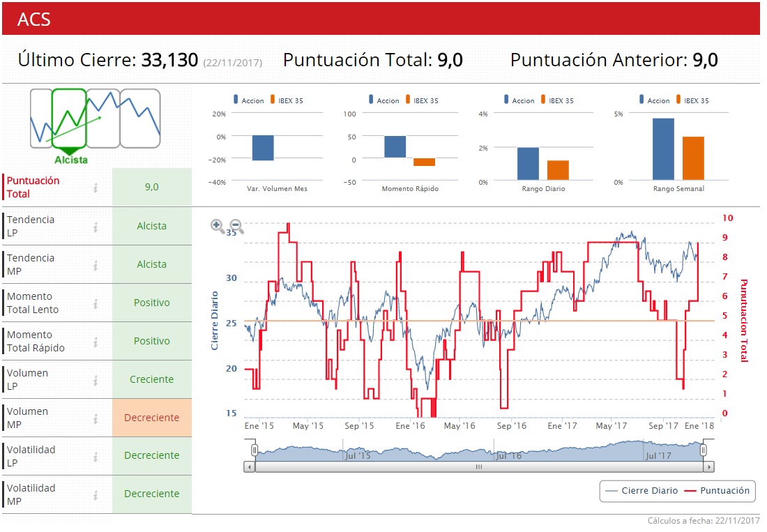Image resolution: width=767 pixels, height=532 pixels.
Task: Open info icon for Volumen LP
Action: pyautogui.click(x=96, y=380)
